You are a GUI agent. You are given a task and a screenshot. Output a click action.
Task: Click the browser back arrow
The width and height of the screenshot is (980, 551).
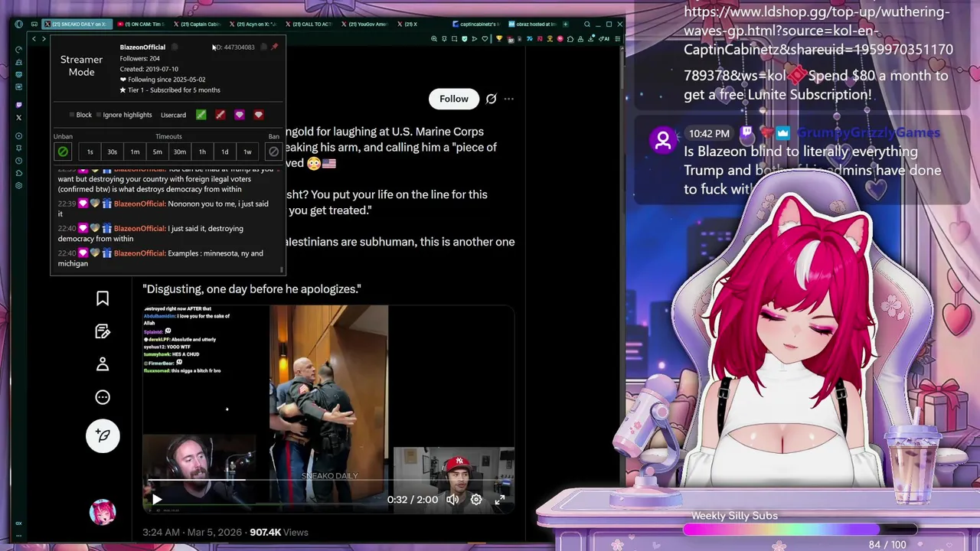pos(34,38)
